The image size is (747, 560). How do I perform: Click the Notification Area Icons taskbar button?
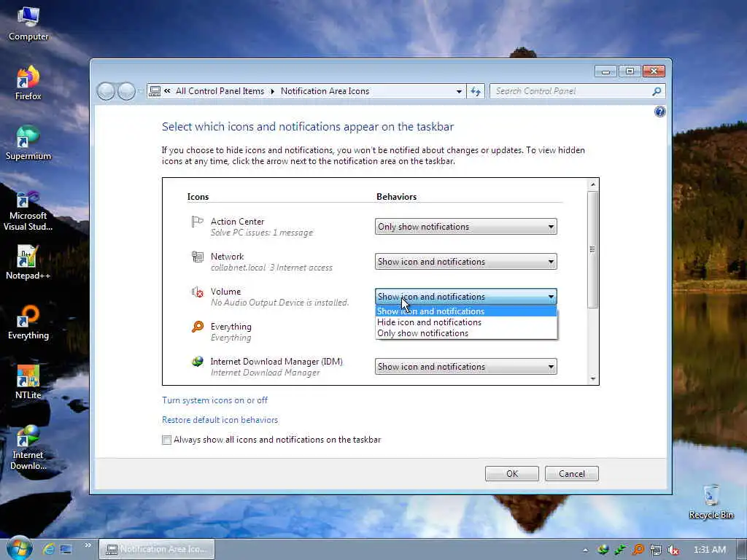[158, 549]
